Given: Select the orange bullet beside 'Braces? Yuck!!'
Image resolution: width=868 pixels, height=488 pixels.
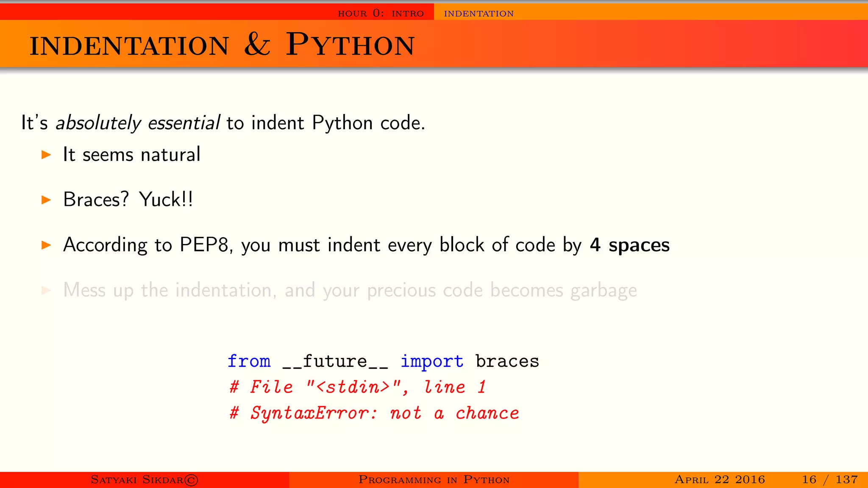Looking at the screenshot, I should coord(46,200).
